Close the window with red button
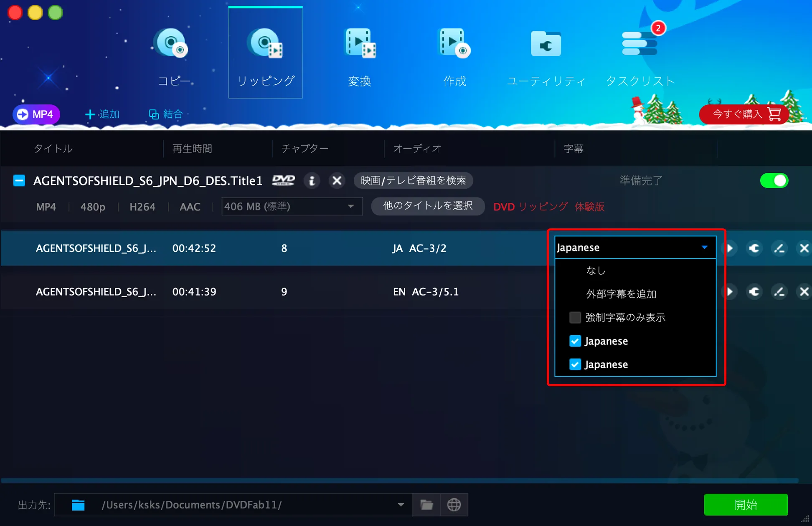The width and height of the screenshot is (812, 526). pyautogui.click(x=15, y=13)
